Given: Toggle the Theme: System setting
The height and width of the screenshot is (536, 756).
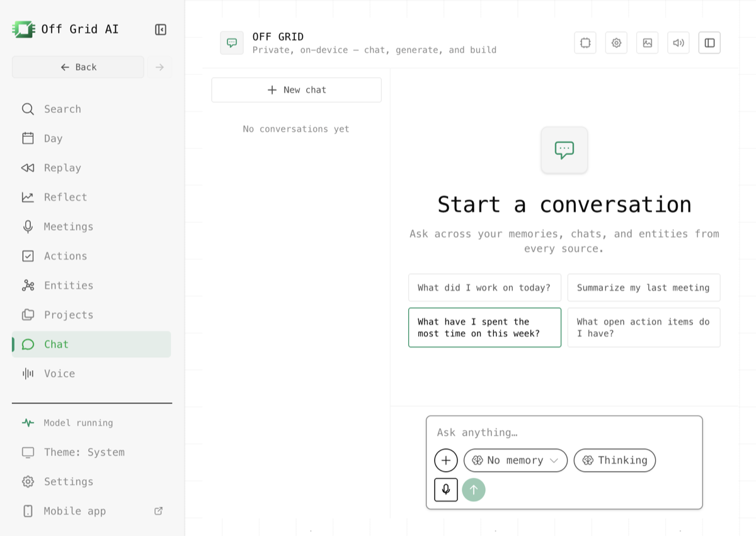Looking at the screenshot, I should (x=91, y=452).
